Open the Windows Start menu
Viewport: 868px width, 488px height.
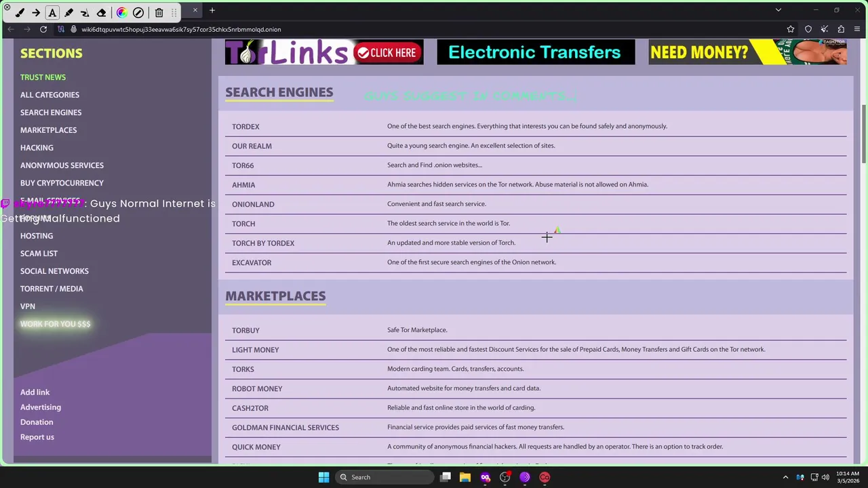(x=323, y=477)
